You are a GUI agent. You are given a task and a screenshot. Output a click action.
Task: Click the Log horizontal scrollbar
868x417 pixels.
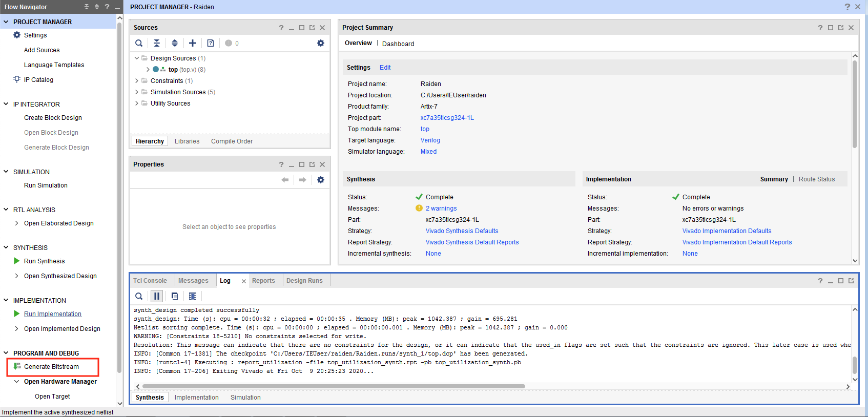(x=334, y=386)
